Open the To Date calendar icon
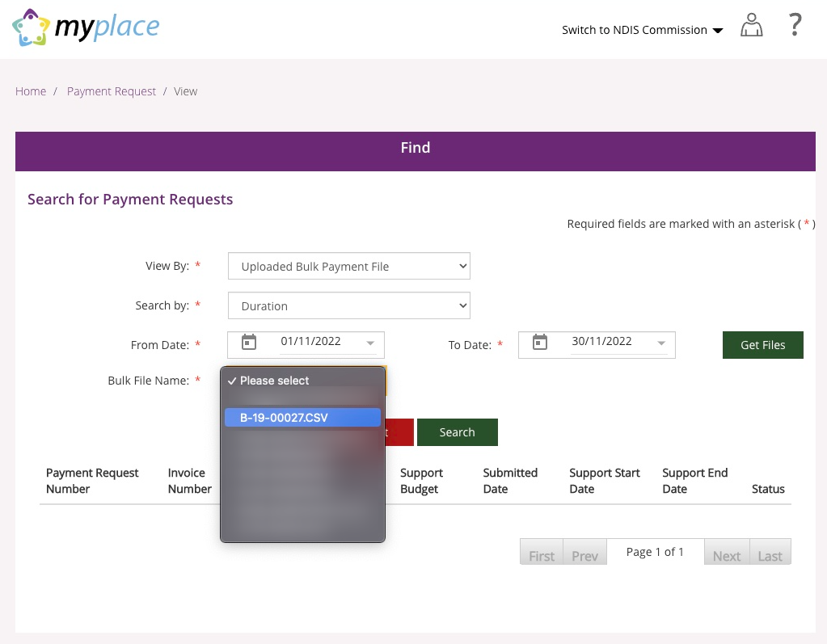Image resolution: width=827 pixels, height=644 pixels. point(540,342)
